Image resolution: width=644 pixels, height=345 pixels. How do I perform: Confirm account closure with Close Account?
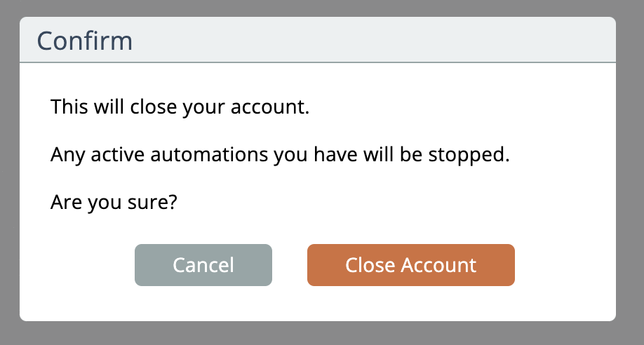pyautogui.click(x=410, y=265)
